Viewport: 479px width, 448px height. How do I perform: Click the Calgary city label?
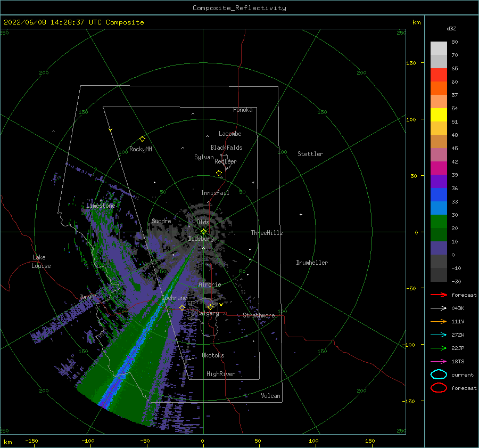pos(208,313)
